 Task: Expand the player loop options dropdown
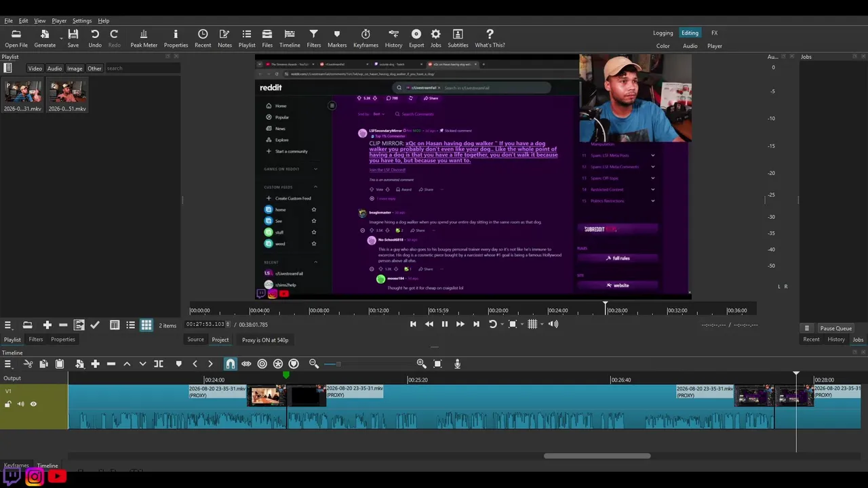pos(502,324)
